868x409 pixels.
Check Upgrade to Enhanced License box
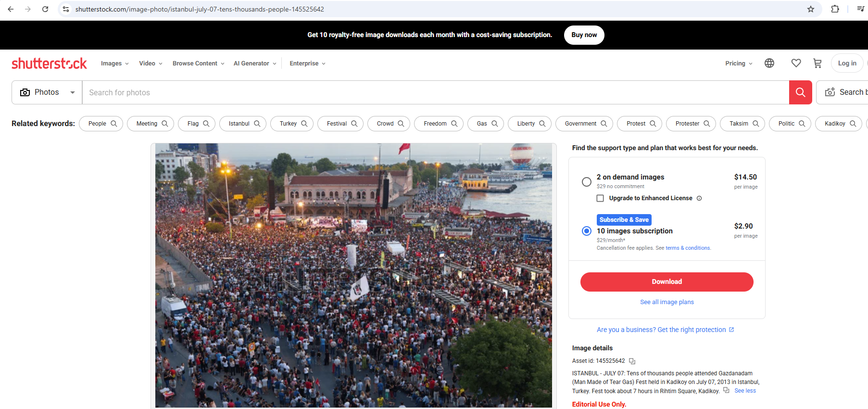tap(600, 198)
